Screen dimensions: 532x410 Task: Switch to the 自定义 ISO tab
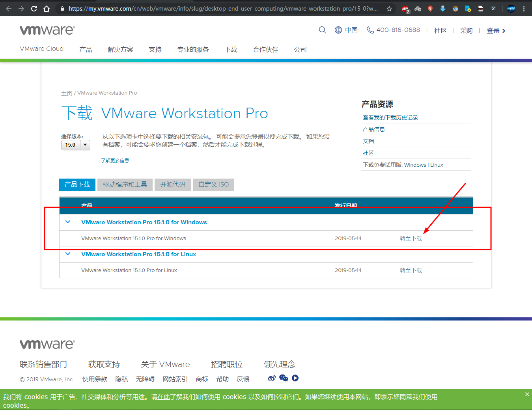pyautogui.click(x=213, y=184)
